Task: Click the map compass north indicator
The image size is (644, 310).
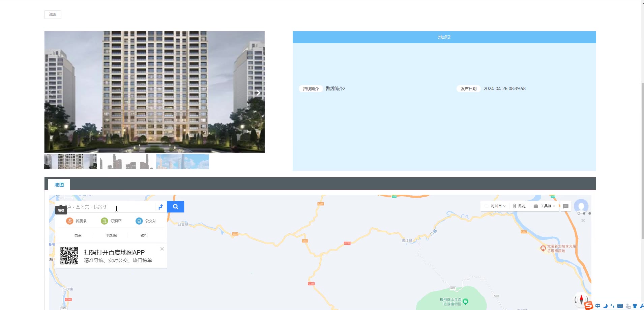Action: tap(581, 300)
